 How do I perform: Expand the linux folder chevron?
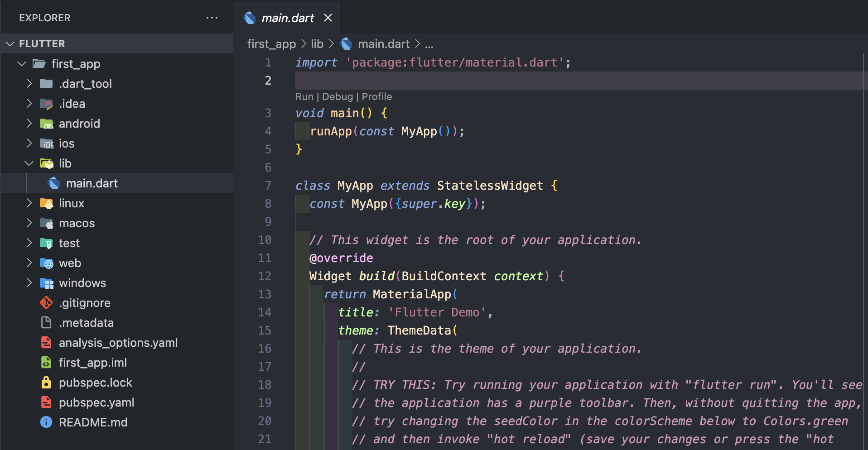[29, 203]
